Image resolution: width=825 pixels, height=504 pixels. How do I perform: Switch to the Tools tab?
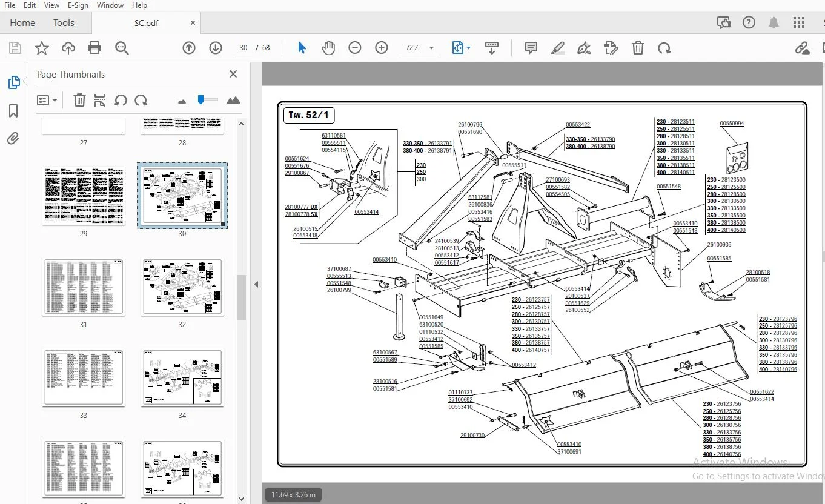click(64, 23)
